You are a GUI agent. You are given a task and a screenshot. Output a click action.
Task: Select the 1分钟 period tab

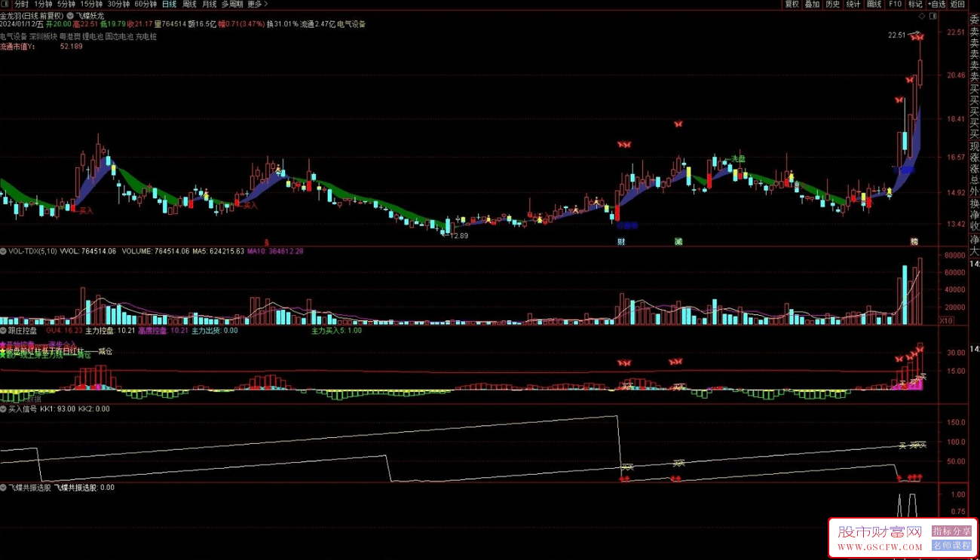pyautogui.click(x=44, y=4)
